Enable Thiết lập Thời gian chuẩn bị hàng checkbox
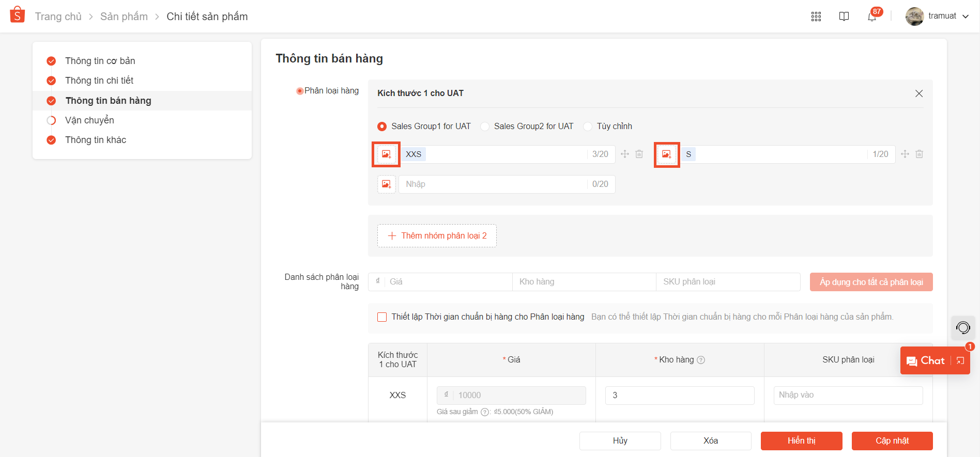 pos(382,317)
